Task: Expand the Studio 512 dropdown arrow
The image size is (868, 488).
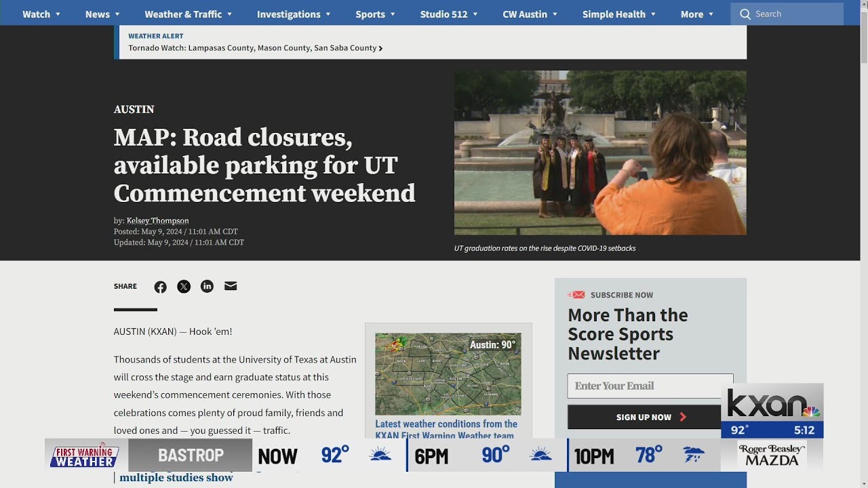Action: [x=475, y=14]
